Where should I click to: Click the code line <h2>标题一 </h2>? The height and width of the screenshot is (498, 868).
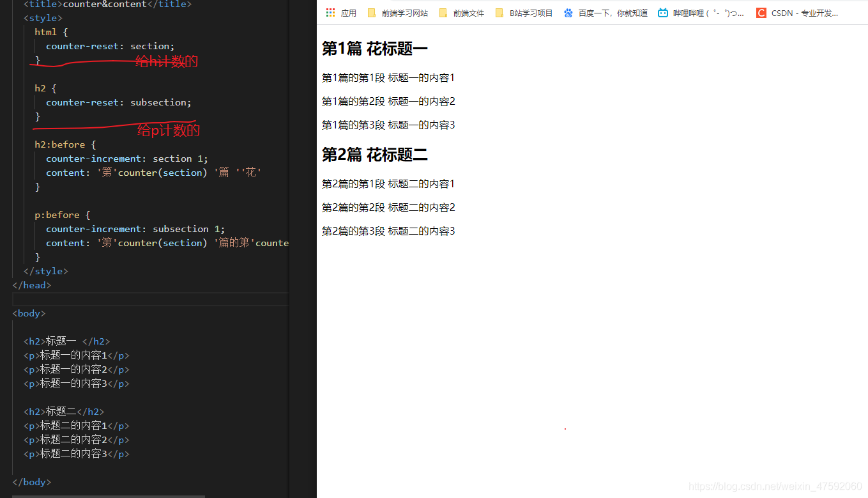click(x=66, y=341)
